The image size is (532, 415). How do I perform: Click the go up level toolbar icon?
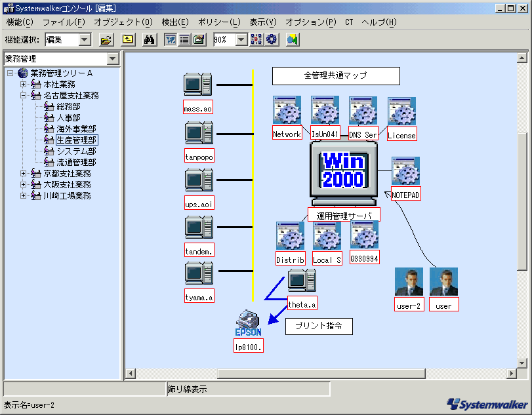[128, 39]
